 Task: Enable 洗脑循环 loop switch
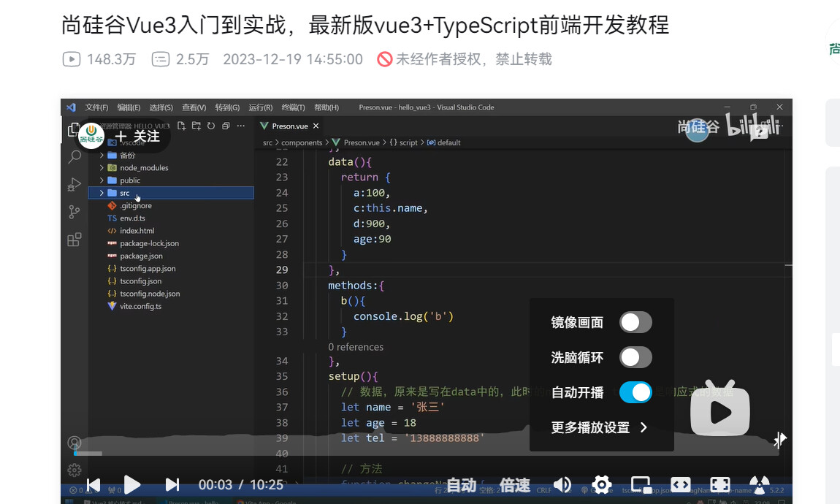[635, 357]
